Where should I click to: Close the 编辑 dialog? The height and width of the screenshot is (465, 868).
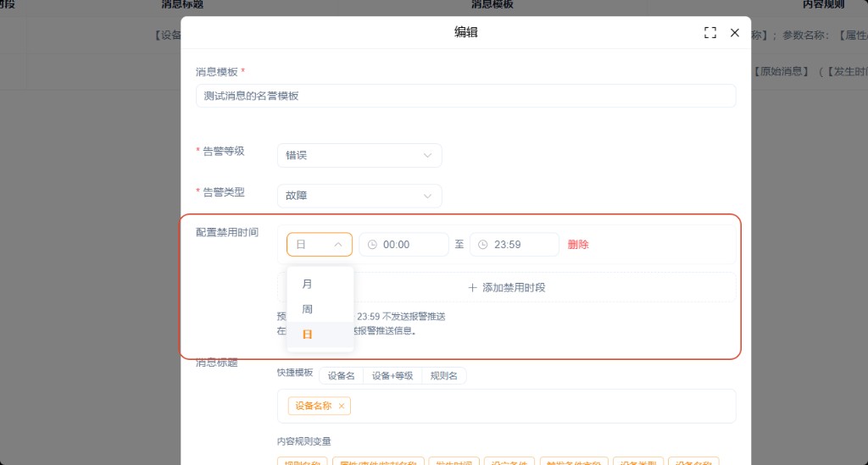[735, 33]
